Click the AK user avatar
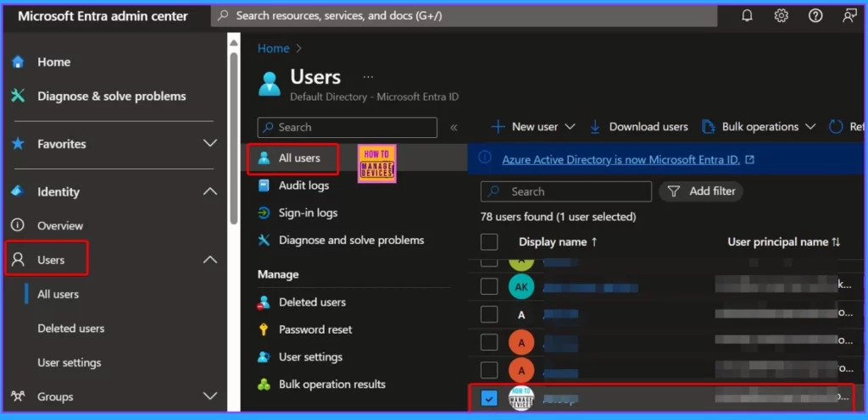Screen dimensions: 868x420 pos(521,286)
